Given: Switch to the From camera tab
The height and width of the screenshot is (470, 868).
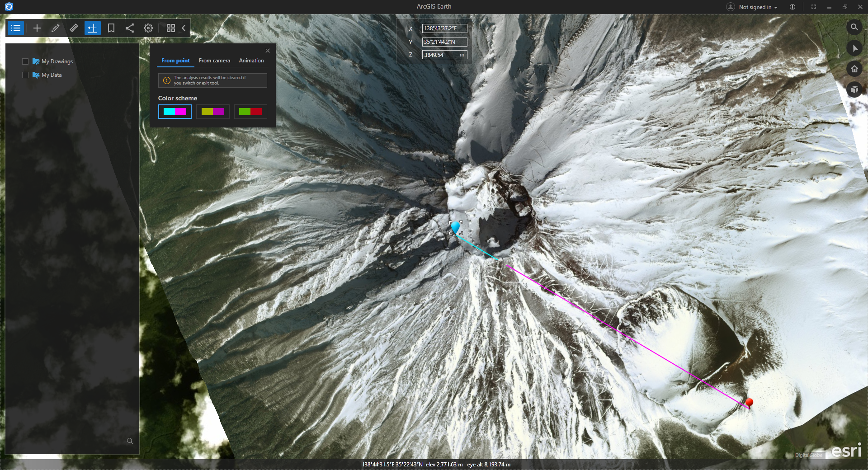Looking at the screenshot, I should coord(214,61).
